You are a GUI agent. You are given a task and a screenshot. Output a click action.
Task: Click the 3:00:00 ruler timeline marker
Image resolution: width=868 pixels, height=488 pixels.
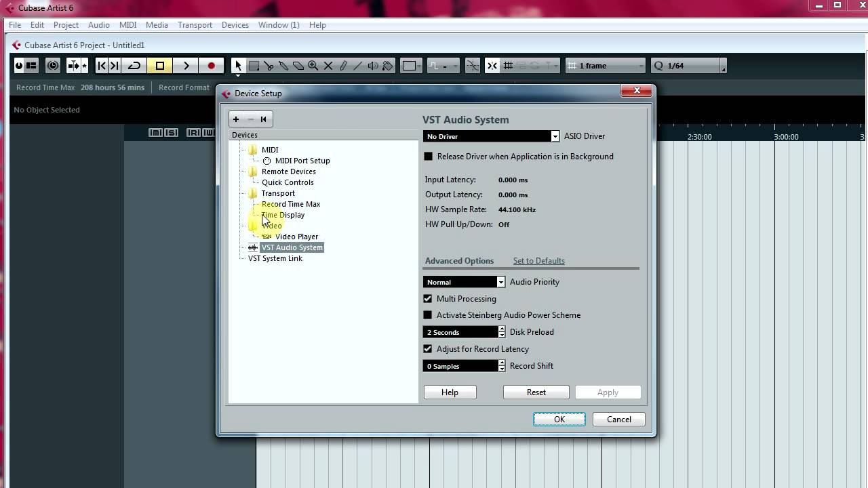point(786,137)
